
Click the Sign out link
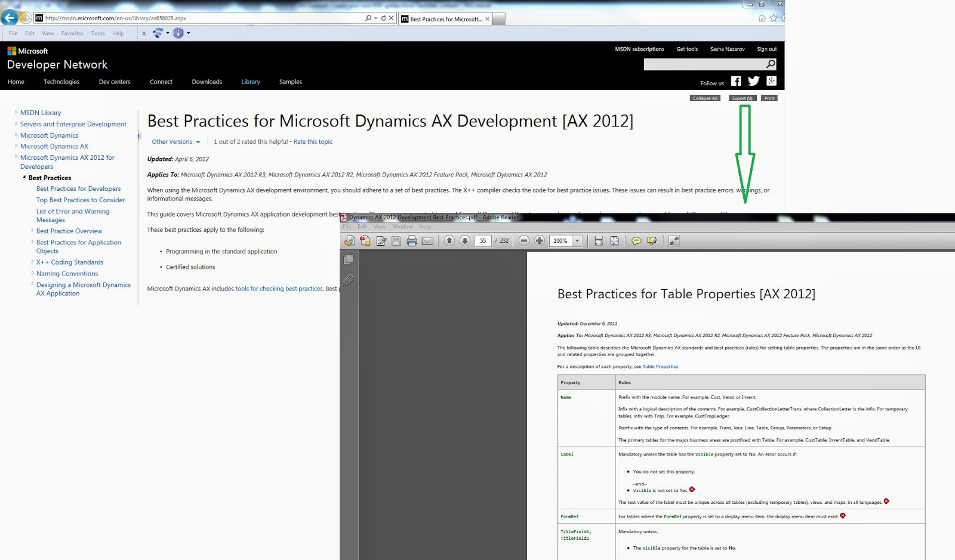[x=767, y=49]
